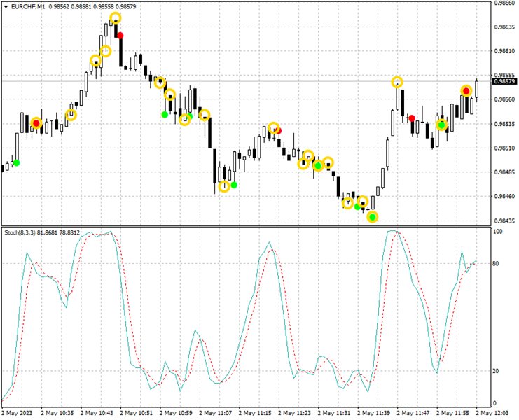
Task: Open the chart menu triangle beside EURCHF,M1
Action: (x=6, y=6)
